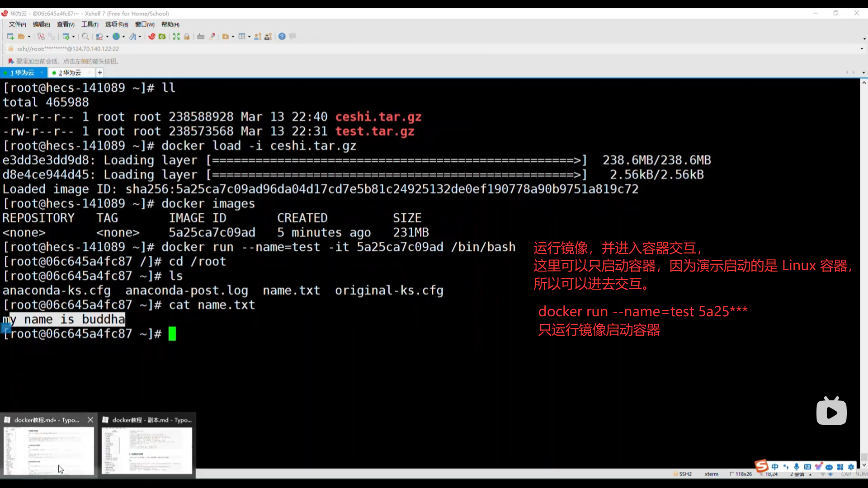Click the New Session toolbar icon
The height and width of the screenshot is (488, 868).
(10, 37)
